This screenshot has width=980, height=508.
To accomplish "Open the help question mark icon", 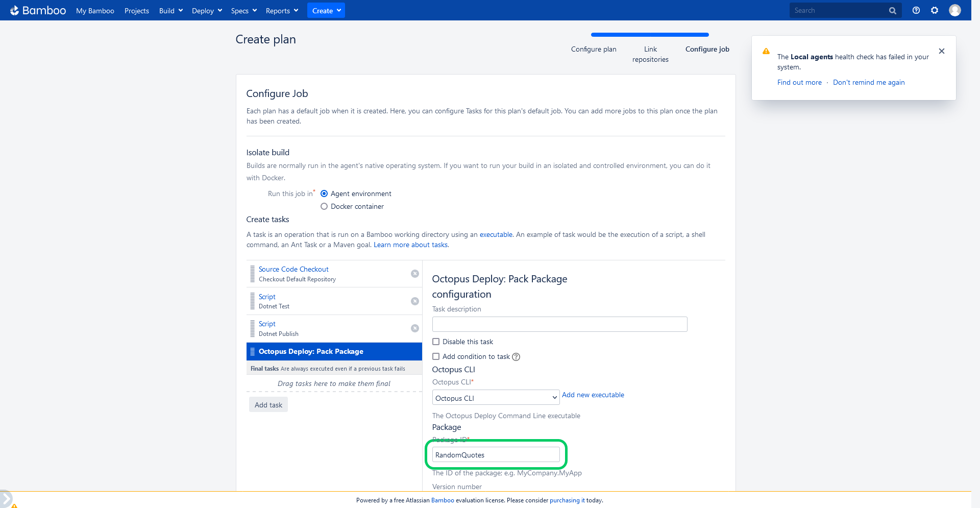I will [916, 10].
